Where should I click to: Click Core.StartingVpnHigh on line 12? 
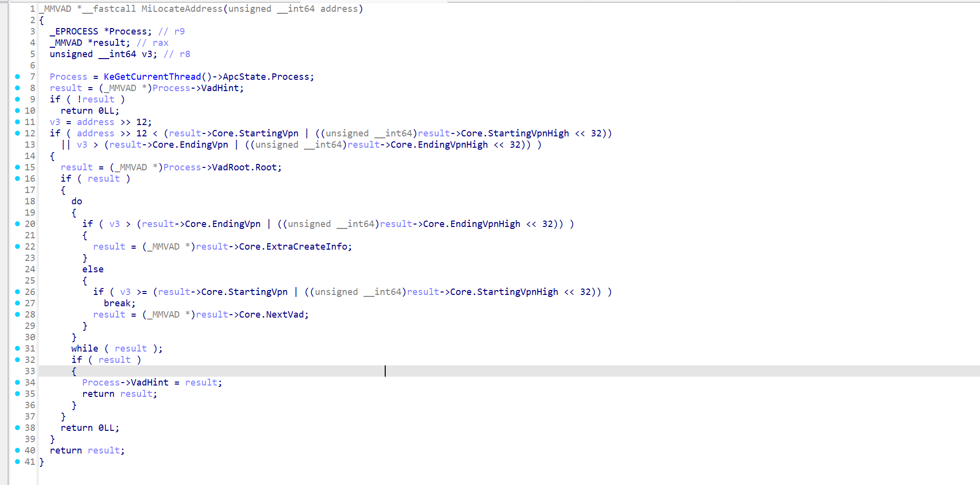point(515,133)
